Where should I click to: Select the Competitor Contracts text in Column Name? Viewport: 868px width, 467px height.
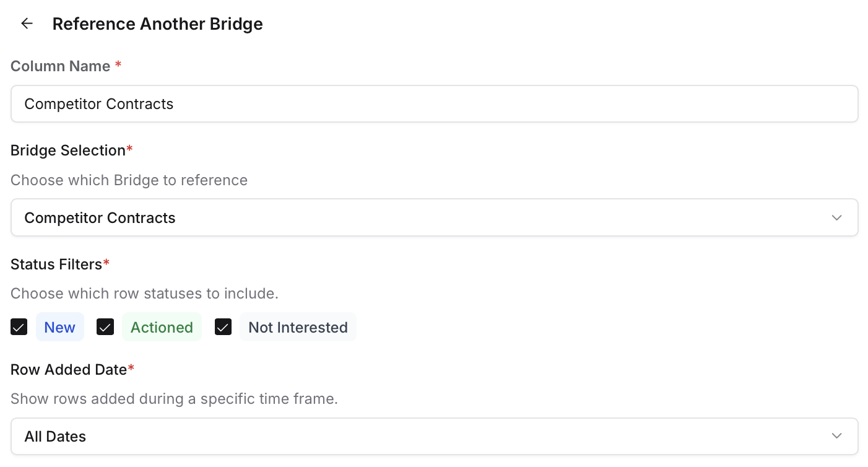pyautogui.click(x=99, y=103)
